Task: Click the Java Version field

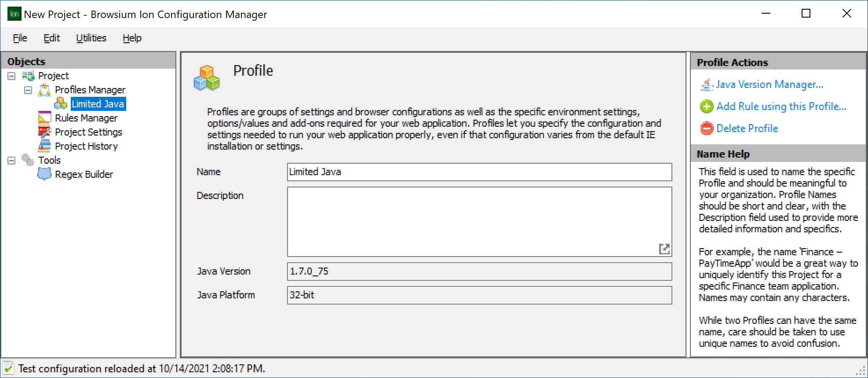Action: coord(479,272)
